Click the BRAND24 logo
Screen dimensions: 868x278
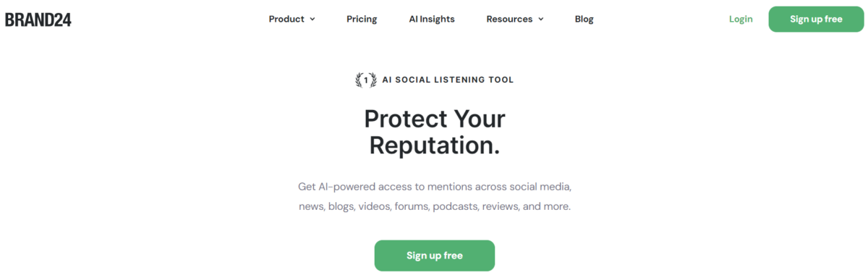38,20
